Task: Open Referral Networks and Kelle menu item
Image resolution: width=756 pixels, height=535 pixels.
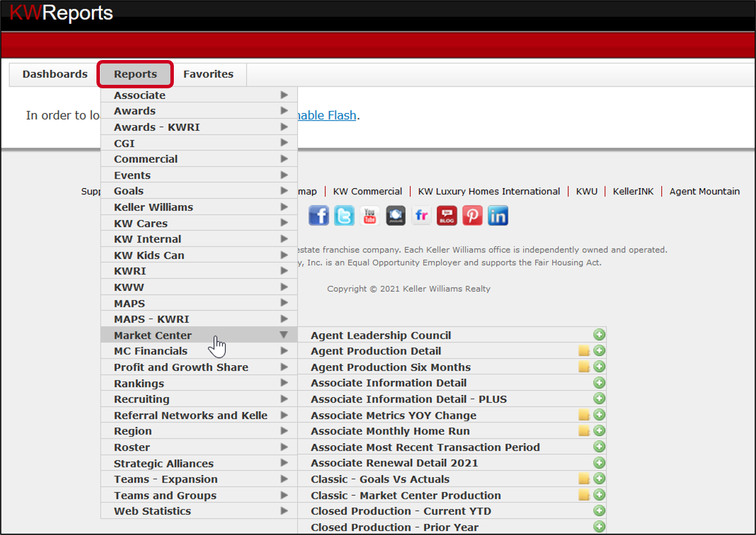Action: (199, 415)
